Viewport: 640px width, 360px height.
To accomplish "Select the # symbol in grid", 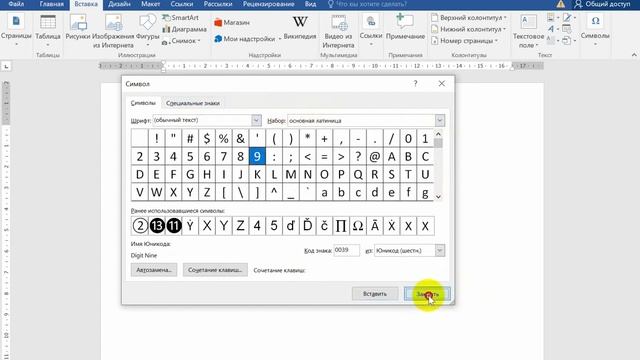I will (x=190, y=139).
